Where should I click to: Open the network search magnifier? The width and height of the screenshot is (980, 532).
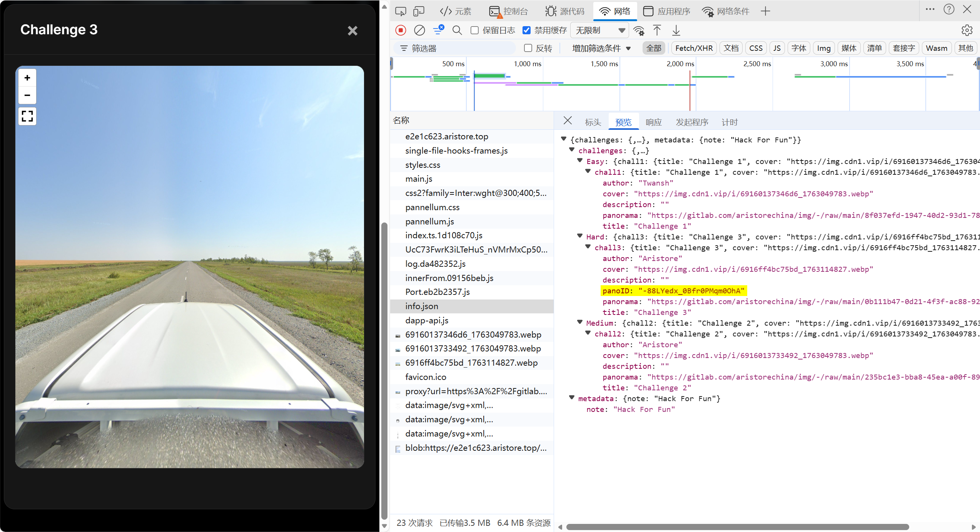(x=457, y=30)
